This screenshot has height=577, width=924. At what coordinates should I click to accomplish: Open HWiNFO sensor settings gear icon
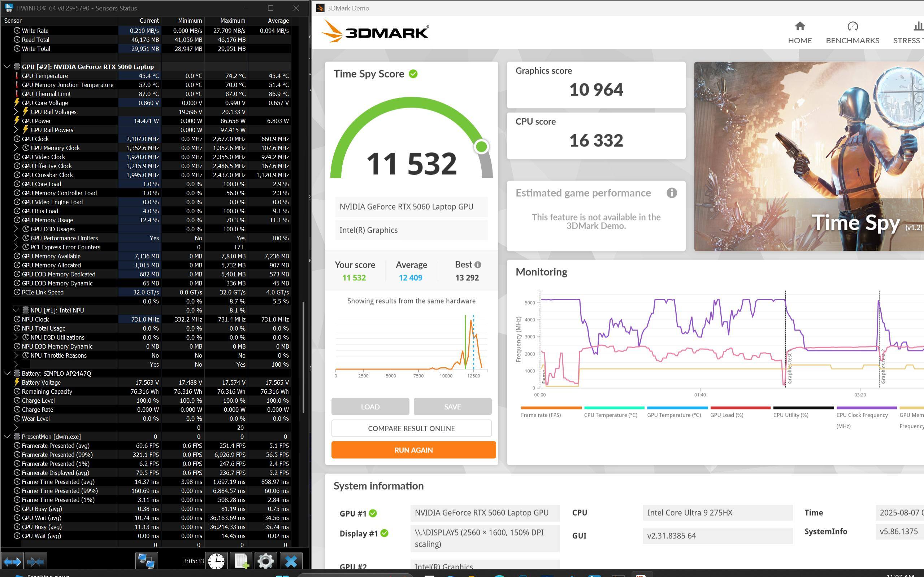tap(266, 561)
